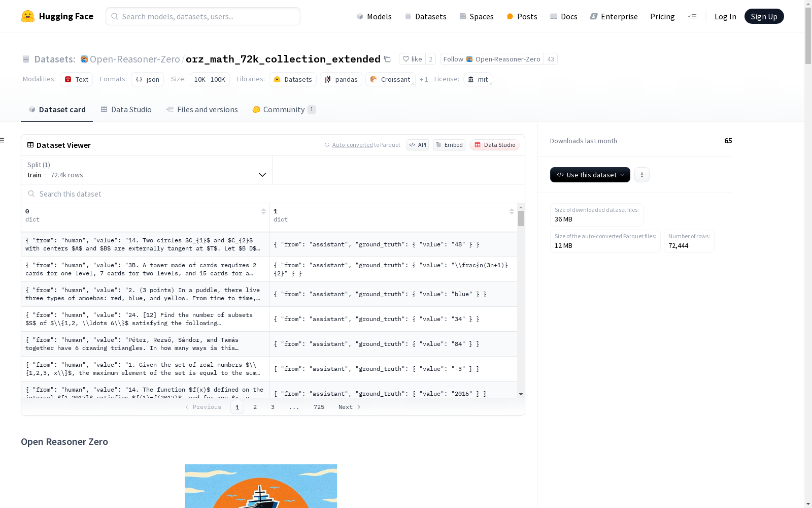Go to the Community tab
Image resolution: width=812 pixels, height=508 pixels.
pyautogui.click(x=284, y=109)
